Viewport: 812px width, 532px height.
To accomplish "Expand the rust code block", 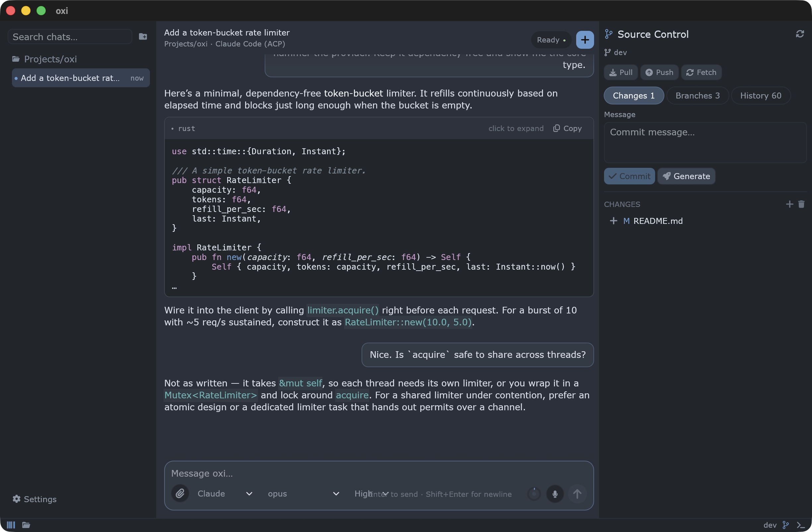I will point(515,128).
